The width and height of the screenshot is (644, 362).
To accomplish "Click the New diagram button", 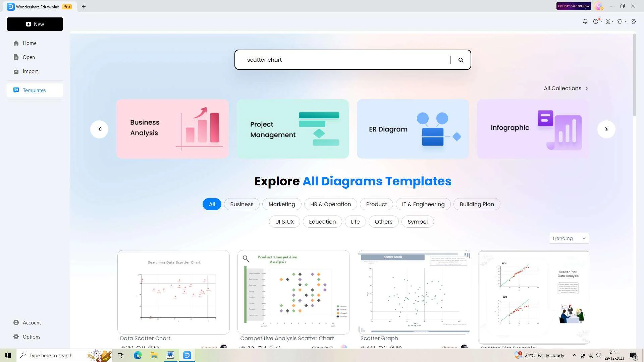I will [35, 24].
